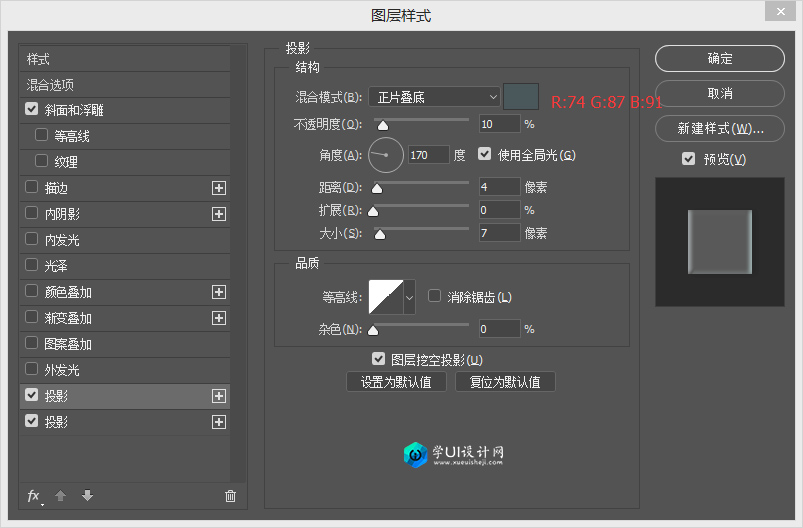Click the 距离 distance input field
This screenshot has width=803, height=528.
pos(499,187)
